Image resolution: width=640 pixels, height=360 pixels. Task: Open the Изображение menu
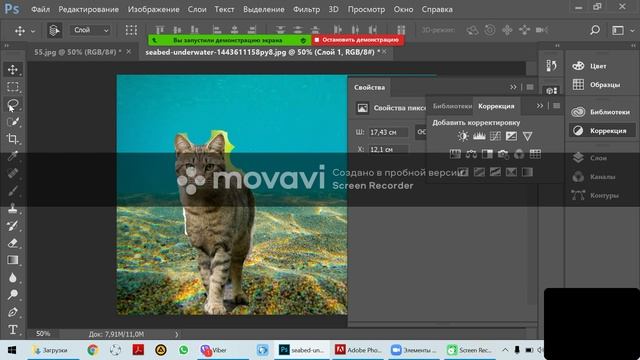pos(153,9)
